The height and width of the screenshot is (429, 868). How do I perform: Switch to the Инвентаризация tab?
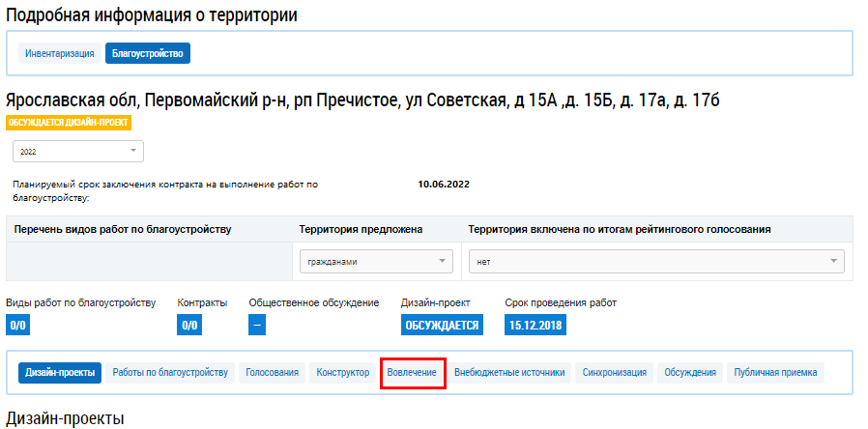click(59, 53)
